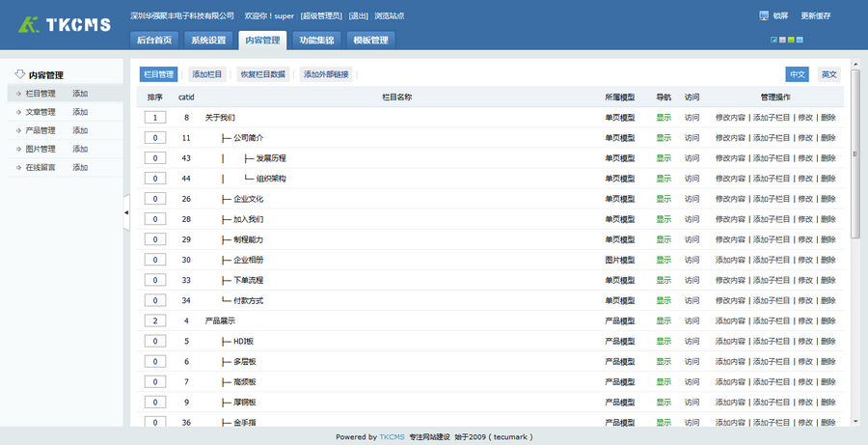Select the green theme swatch
The width and height of the screenshot is (868, 445).
pos(791,40)
